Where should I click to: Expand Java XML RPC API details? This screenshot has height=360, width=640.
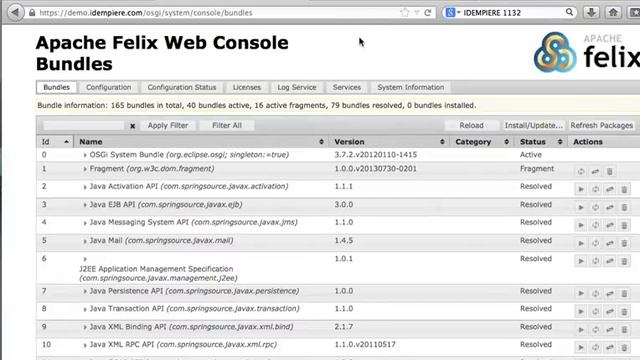85,345
